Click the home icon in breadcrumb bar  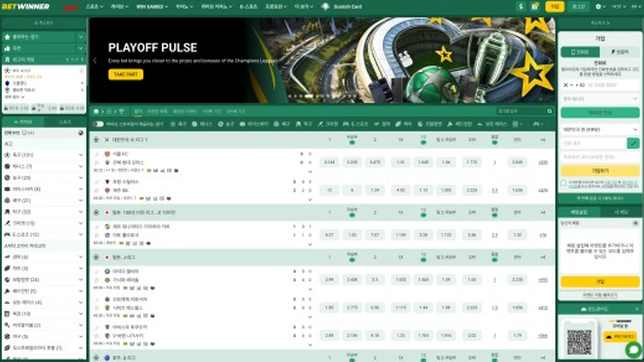[96, 112]
